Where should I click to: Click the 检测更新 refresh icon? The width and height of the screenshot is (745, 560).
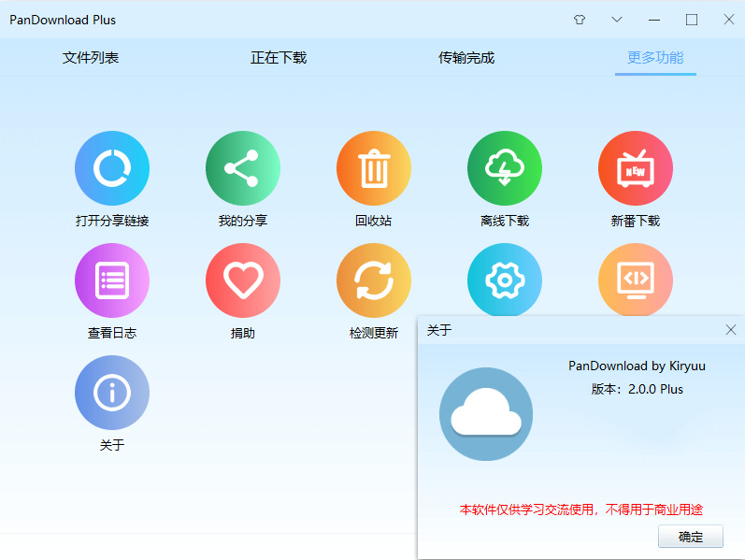[x=374, y=280]
